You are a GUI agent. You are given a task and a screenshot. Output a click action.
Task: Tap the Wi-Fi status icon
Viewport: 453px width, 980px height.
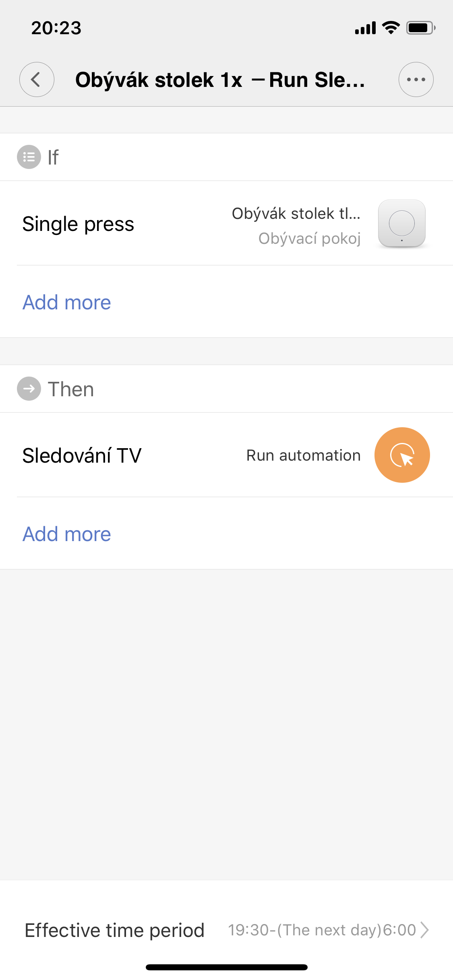tap(391, 28)
